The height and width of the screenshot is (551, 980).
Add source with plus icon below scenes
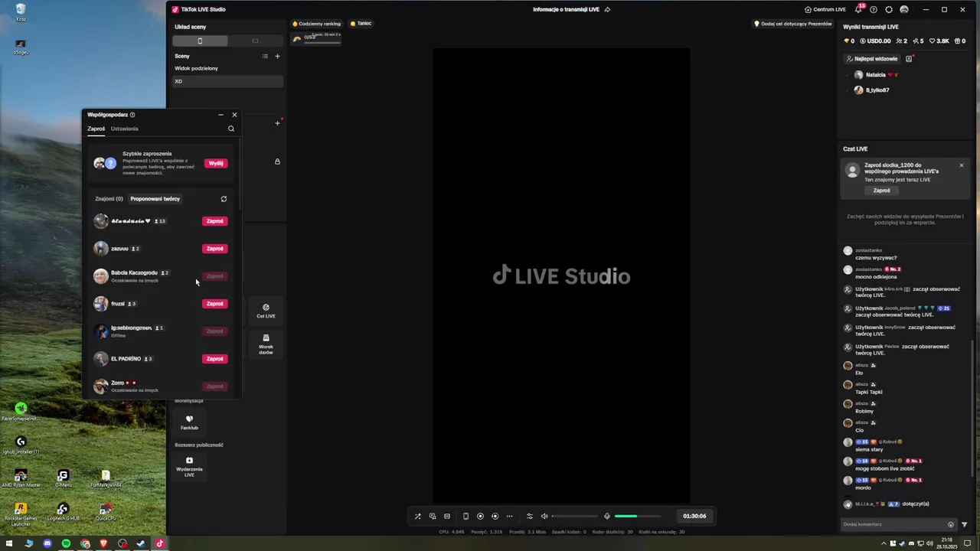[x=277, y=123]
